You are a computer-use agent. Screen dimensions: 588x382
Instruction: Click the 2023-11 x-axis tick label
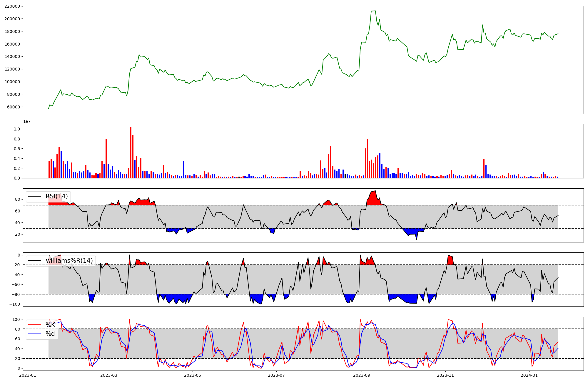pyautogui.click(x=445, y=375)
